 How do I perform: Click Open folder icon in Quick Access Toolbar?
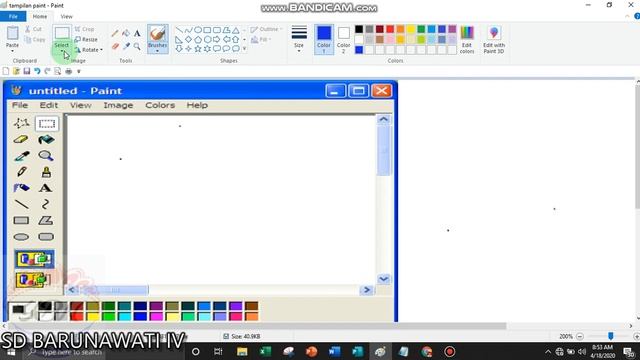pos(16,71)
